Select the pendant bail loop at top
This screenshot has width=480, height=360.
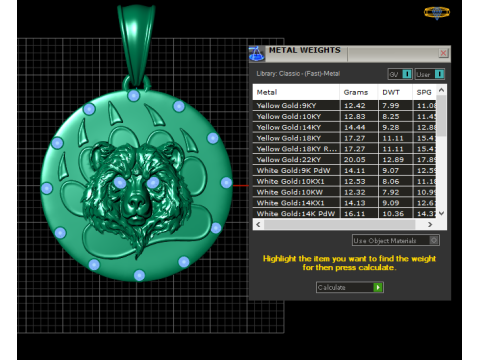point(136,45)
